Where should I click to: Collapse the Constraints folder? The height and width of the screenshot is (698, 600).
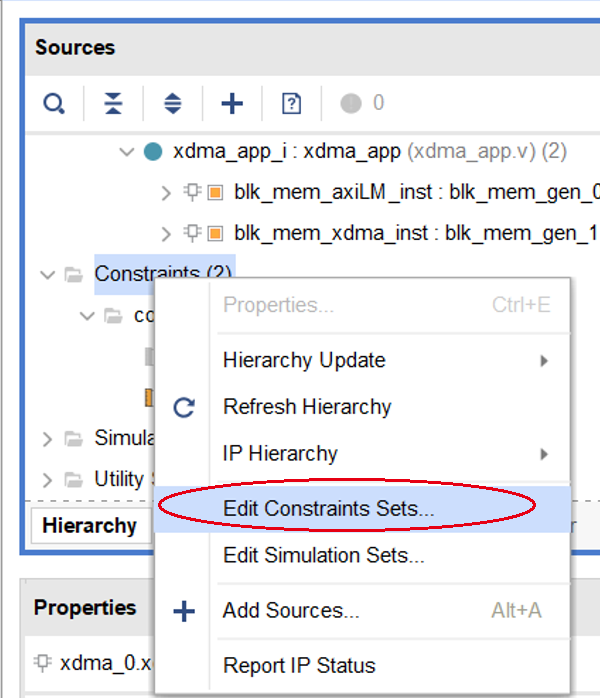47,274
